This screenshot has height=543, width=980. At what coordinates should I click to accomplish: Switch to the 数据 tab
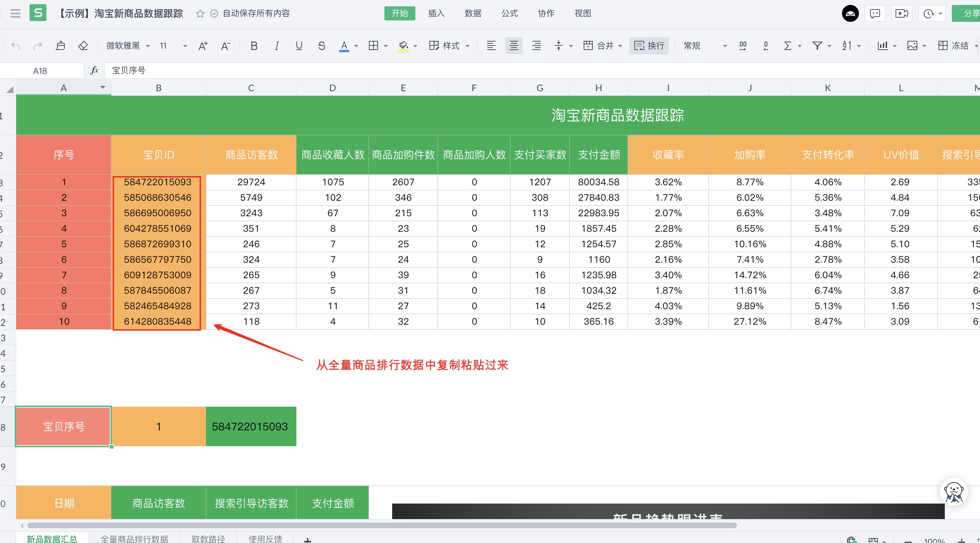pyautogui.click(x=473, y=13)
